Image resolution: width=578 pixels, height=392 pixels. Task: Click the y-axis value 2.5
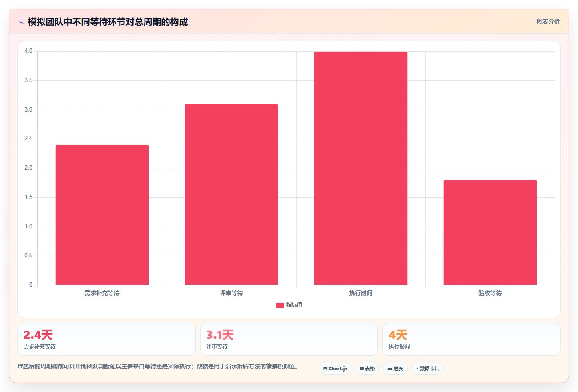click(28, 139)
